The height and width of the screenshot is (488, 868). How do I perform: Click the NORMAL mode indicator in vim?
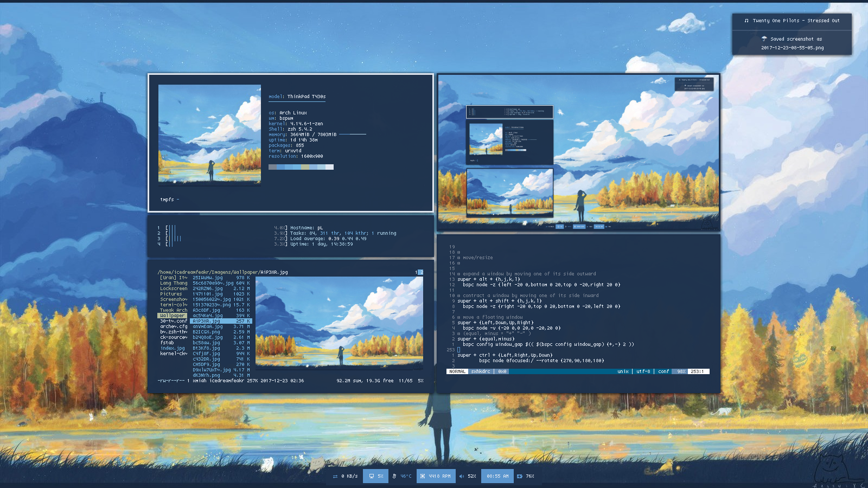(x=457, y=371)
